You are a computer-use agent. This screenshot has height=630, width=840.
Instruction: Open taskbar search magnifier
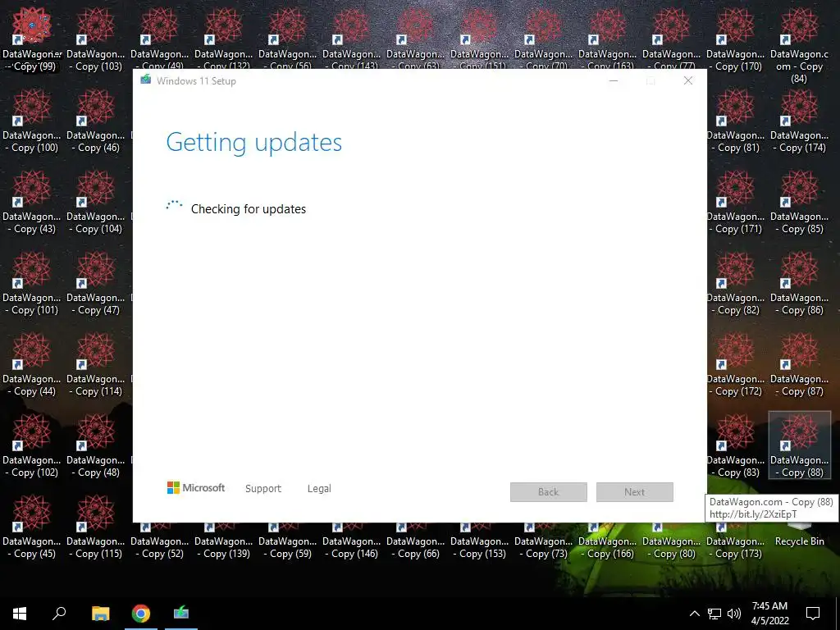pyautogui.click(x=59, y=614)
